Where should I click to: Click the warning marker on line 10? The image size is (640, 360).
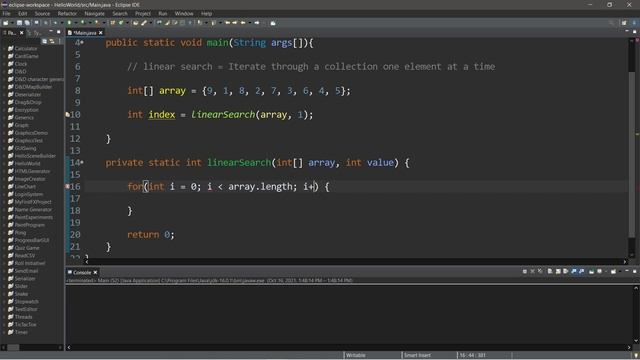[68, 115]
